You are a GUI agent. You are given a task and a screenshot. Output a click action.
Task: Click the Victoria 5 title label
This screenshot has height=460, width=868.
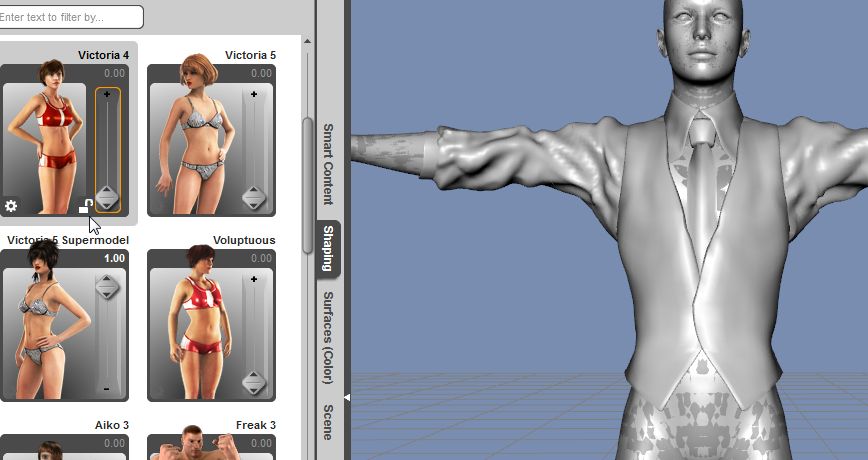(x=250, y=55)
